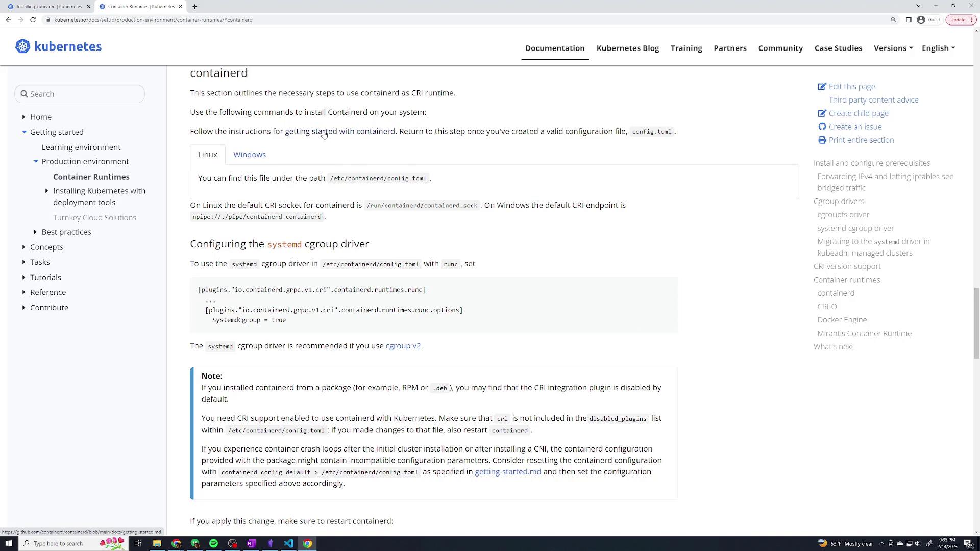Image resolution: width=980 pixels, height=551 pixels.
Task: Reload the page with the refresh icon
Action: pyautogui.click(x=33, y=20)
